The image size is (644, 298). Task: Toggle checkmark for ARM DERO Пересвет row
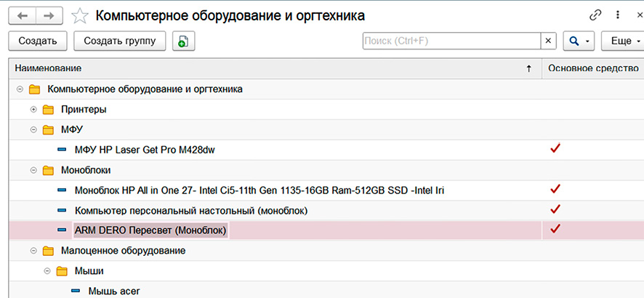click(556, 230)
